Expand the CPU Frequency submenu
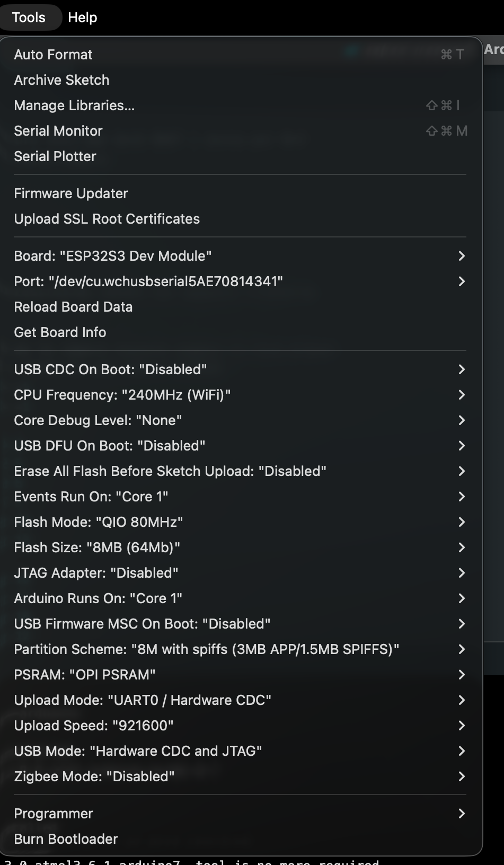The height and width of the screenshot is (865, 504). click(122, 395)
